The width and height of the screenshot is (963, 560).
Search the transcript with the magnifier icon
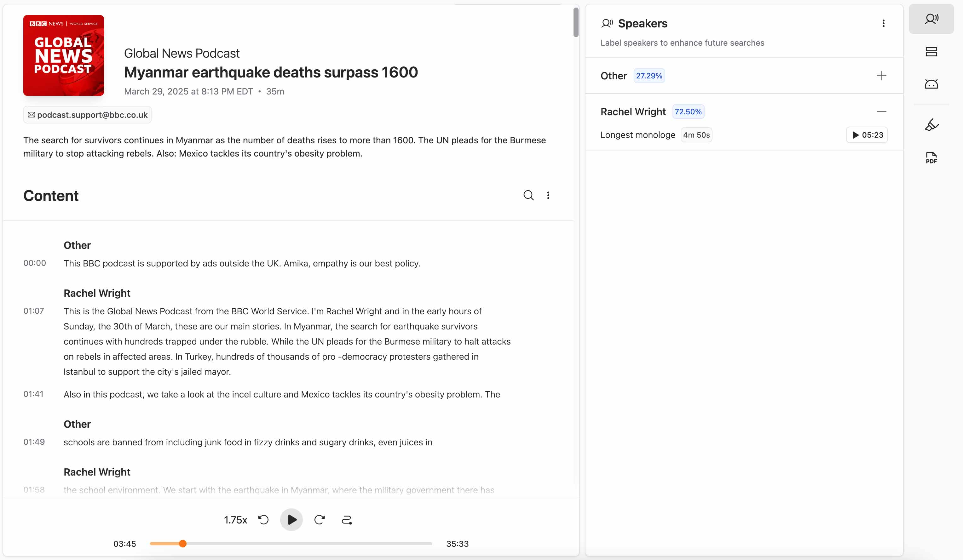coord(528,195)
